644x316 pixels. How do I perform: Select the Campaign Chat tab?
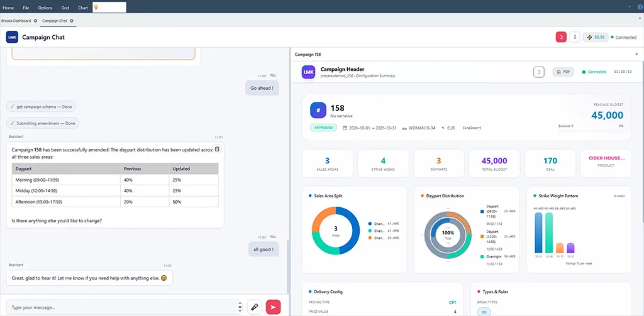[x=55, y=21]
